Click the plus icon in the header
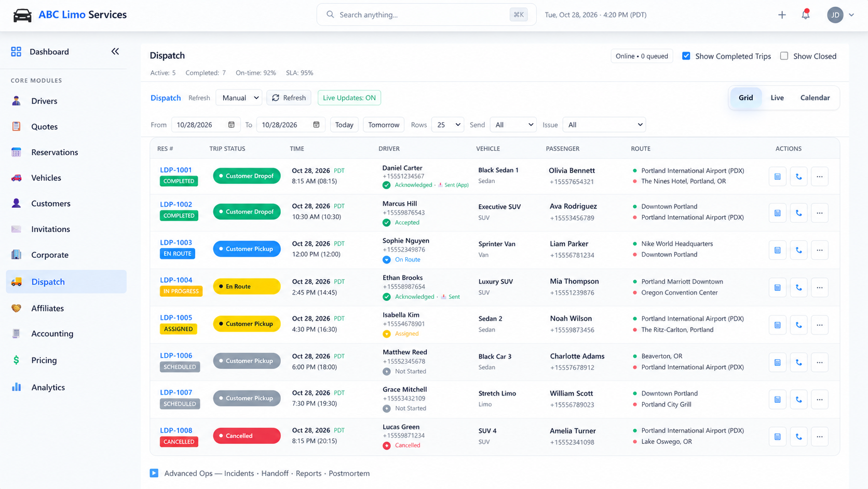The image size is (868, 489). click(x=782, y=15)
